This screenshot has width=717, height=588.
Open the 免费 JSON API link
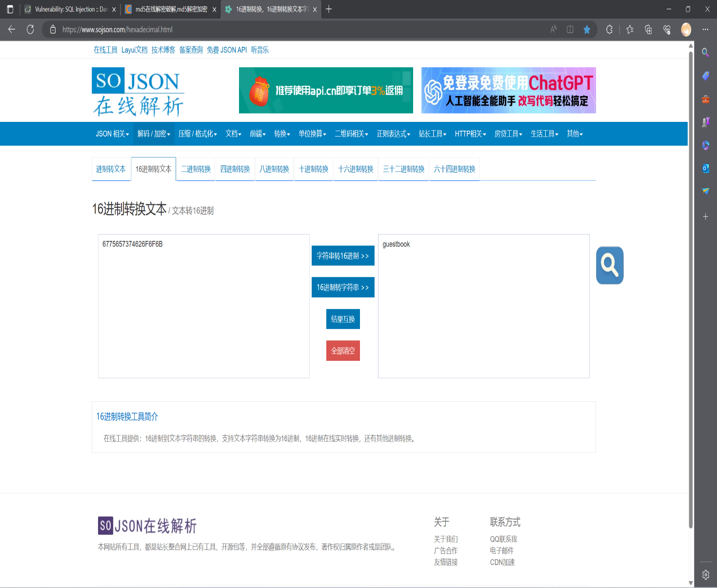[227, 50]
